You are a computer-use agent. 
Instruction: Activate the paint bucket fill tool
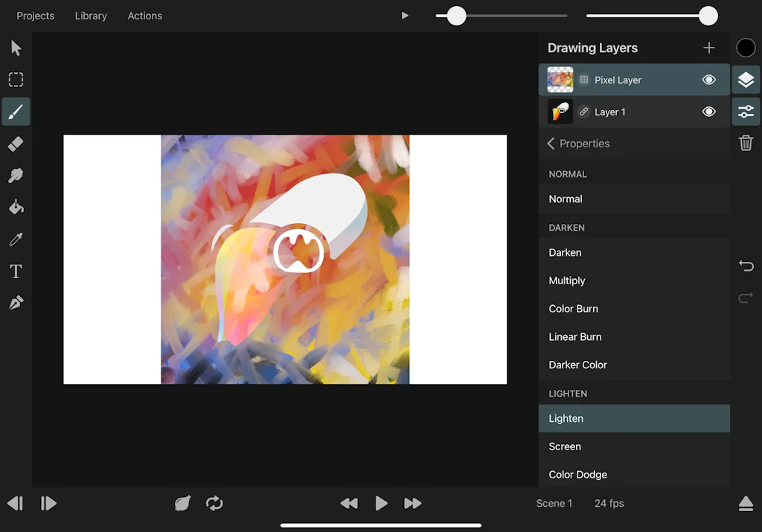click(16, 207)
